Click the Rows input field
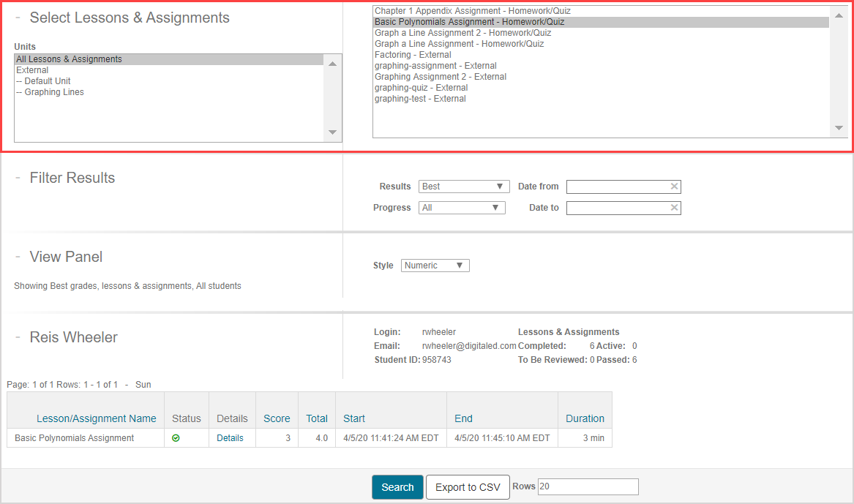The height and width of the screenshot is (504, 854). (588, 486)
